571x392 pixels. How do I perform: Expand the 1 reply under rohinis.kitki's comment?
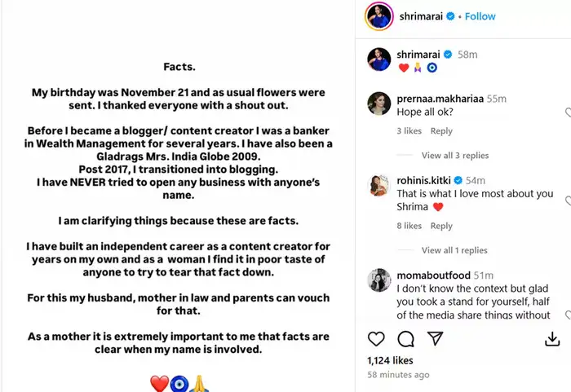pos(454,250)
